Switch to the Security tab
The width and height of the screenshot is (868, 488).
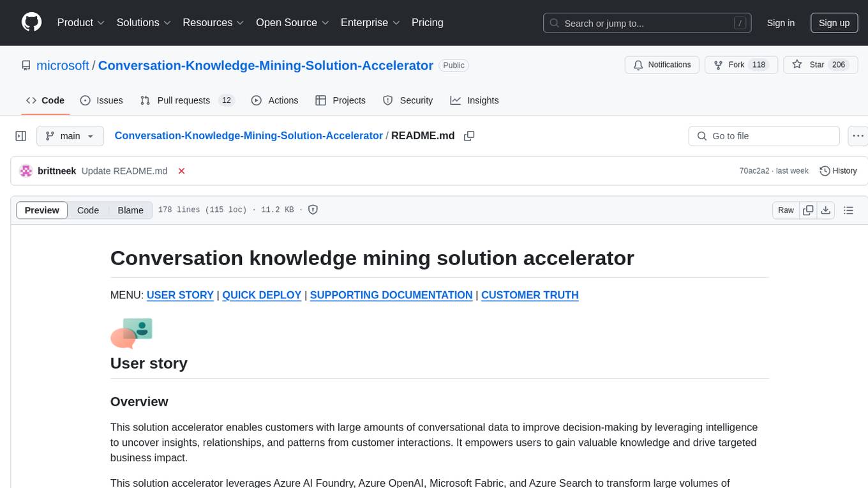pos(408,100)
